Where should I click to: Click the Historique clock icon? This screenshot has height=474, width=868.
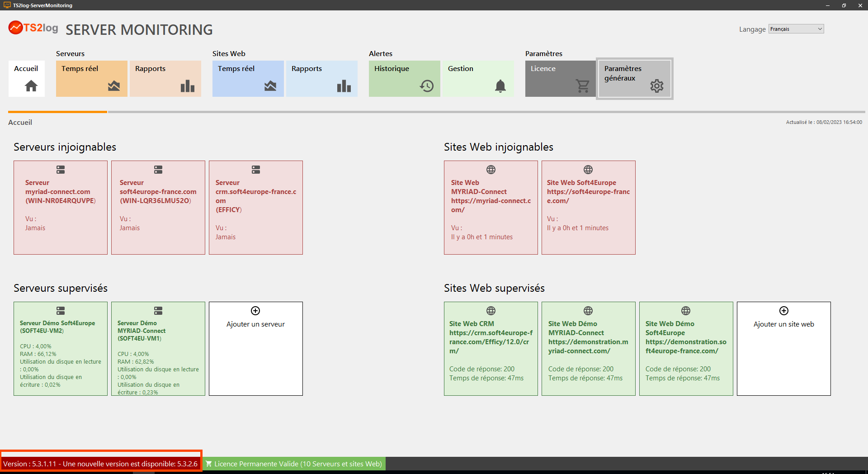click(427, 86)
